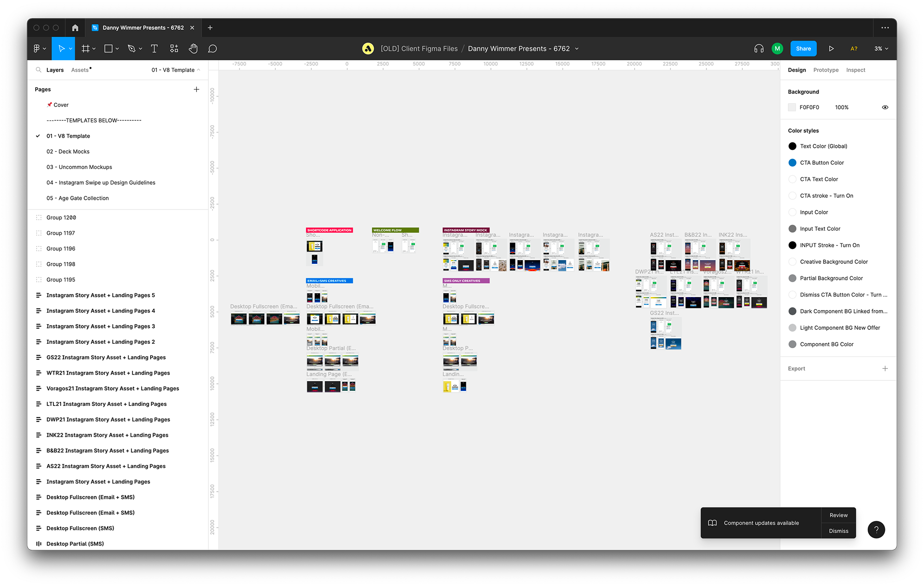The width and height of the screenshot is (924, 586).
Task: Toggle background color visibility eye
Action: 885,107
